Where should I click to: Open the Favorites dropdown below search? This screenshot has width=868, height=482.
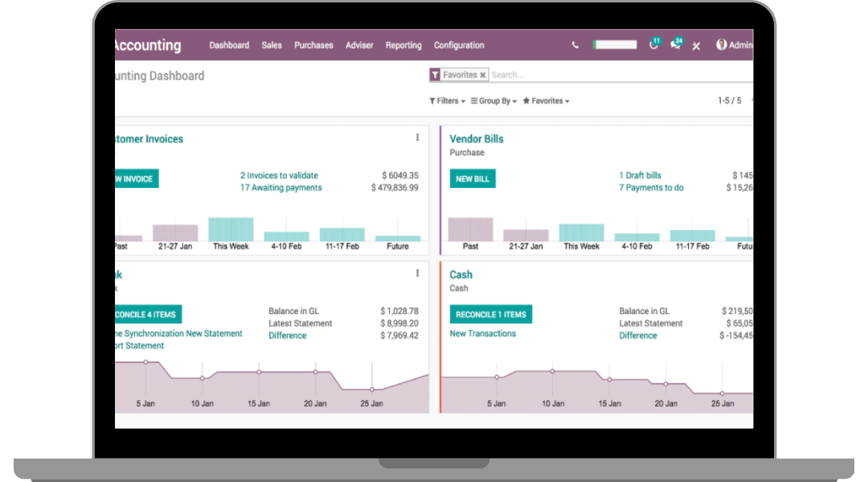546,101
